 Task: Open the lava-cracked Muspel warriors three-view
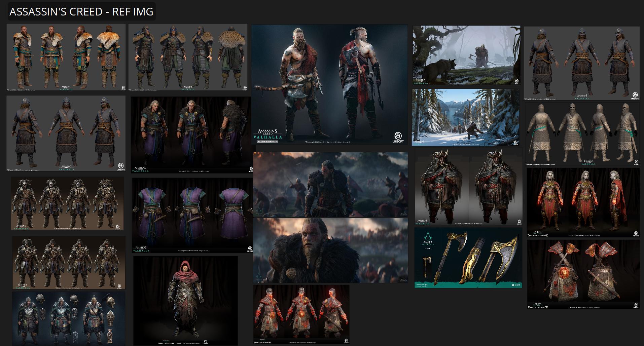pyautogui.click(x=301, y=315)
